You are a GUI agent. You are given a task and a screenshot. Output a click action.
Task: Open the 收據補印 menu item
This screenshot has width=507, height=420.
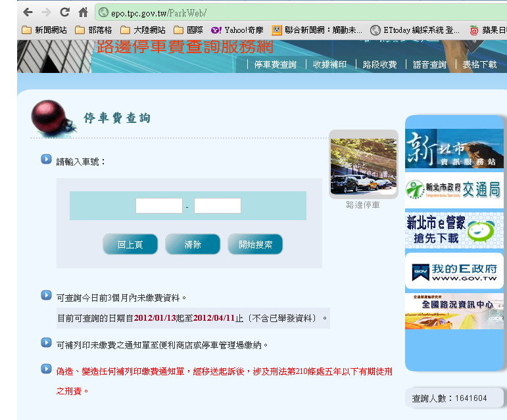click(330, 64)
